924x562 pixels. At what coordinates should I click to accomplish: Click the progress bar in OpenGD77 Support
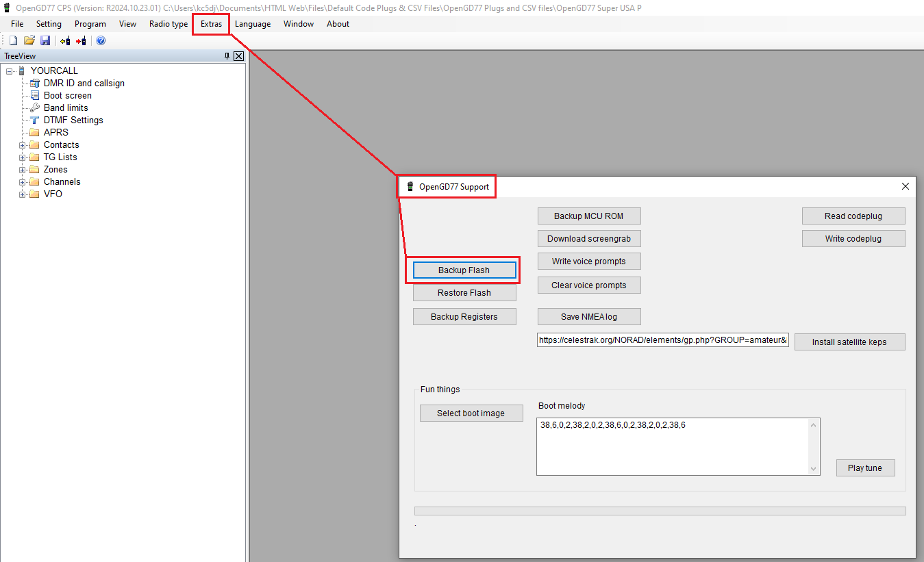click(660, 511)
